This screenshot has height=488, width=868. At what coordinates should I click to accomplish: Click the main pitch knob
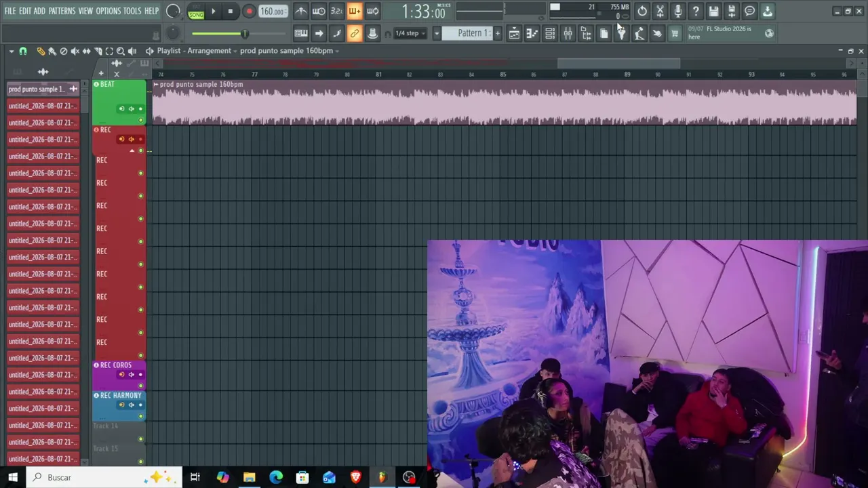click(173, 33)
